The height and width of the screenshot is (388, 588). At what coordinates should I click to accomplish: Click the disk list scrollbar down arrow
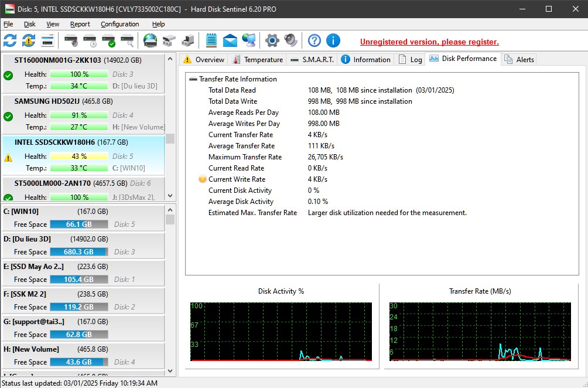(x=170, y=196)
